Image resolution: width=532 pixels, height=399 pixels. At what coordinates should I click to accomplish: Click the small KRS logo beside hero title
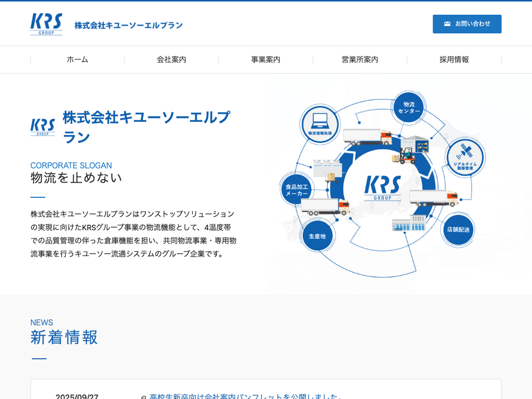pyautogui.click(x=43, y=127)
